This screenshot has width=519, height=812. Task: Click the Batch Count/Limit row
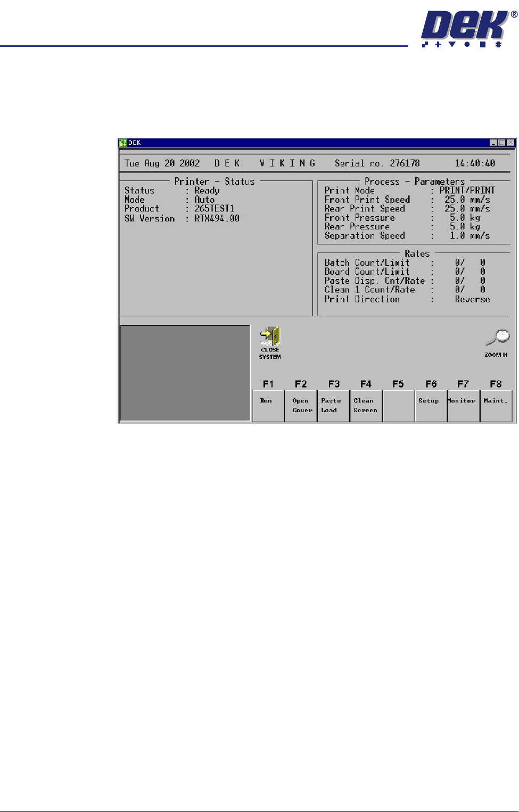405,263
